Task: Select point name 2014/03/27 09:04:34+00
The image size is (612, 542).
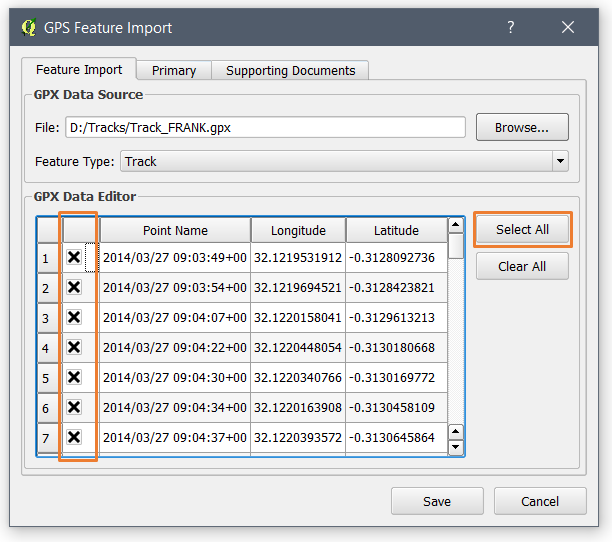Action: point(175,407)
